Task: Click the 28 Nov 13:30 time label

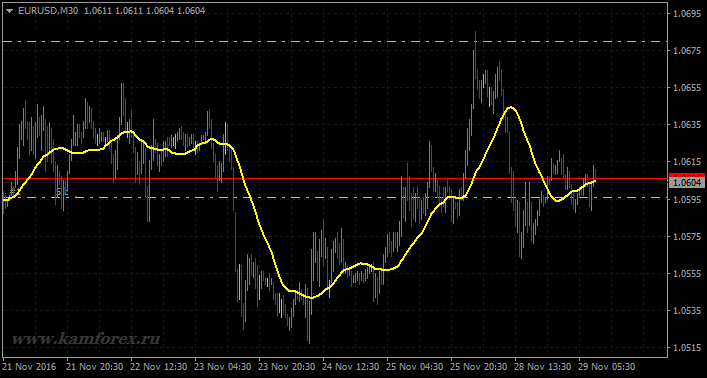Action: pyautogui.click(x=542, y=366)
